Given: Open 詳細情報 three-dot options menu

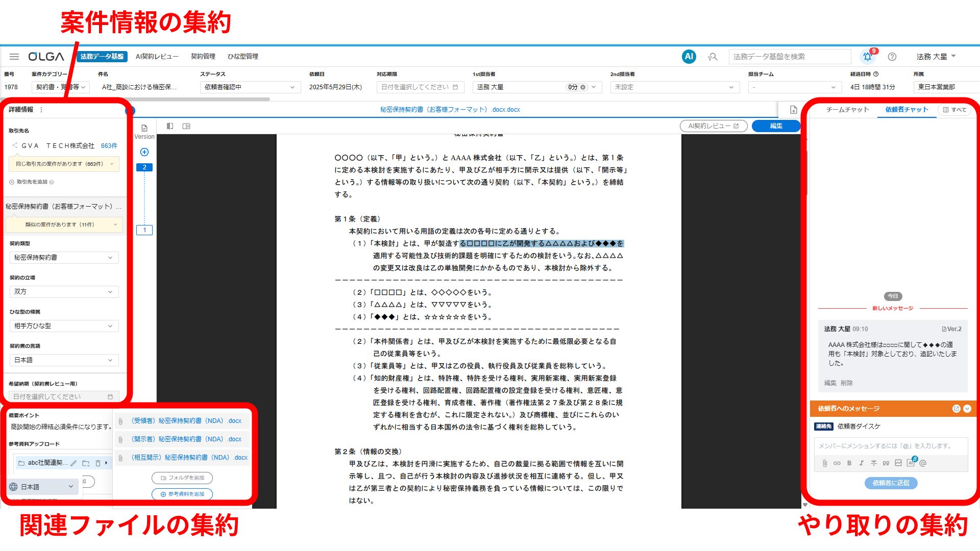Looking at the screenshot, I should 41,110.
